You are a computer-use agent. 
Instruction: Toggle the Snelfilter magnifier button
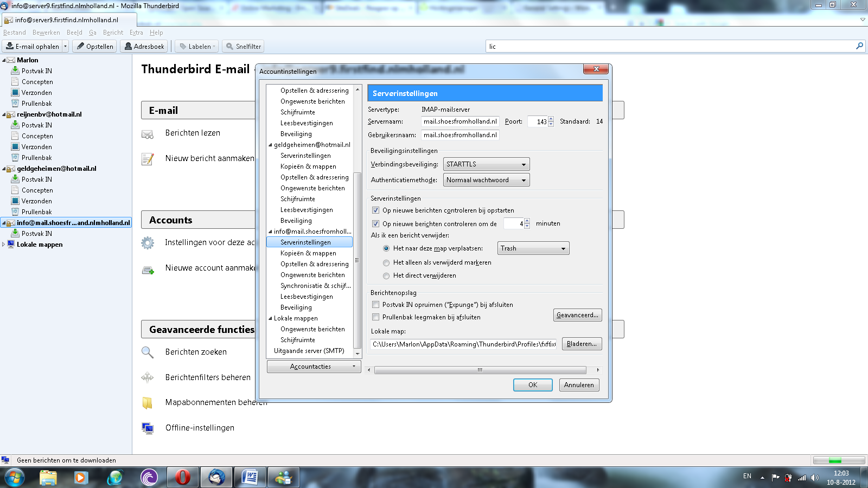[243, 46]
